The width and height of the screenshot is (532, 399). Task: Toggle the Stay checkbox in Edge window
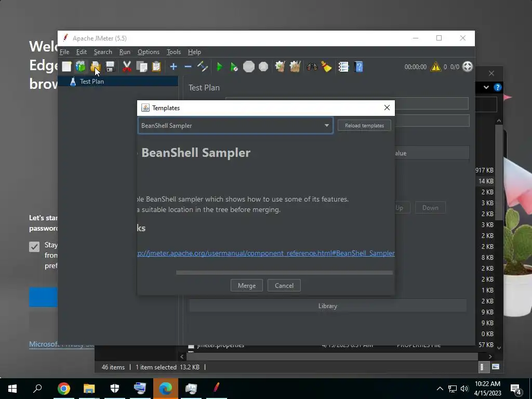click(34, 247)
